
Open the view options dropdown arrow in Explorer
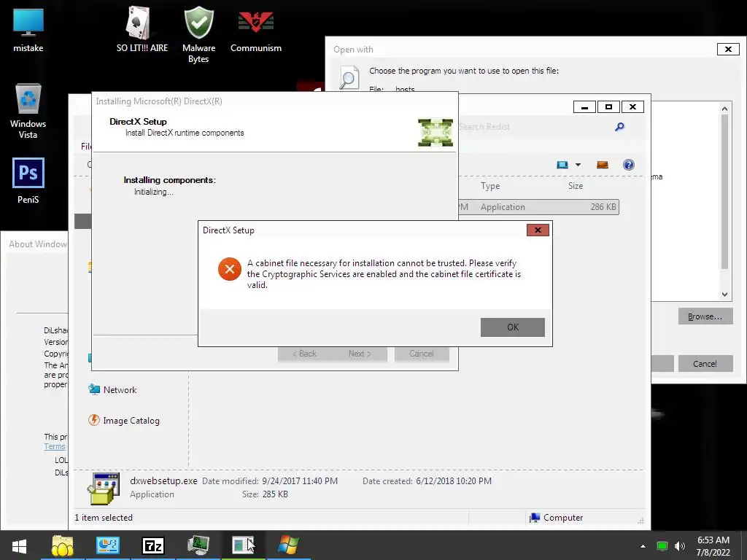(x=578, y=165)
